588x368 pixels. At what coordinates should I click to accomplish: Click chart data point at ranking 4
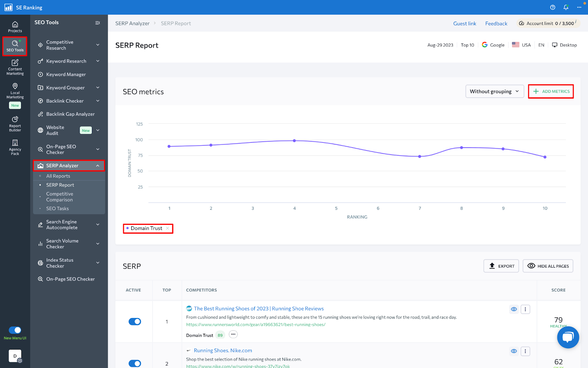pos(294,141)
